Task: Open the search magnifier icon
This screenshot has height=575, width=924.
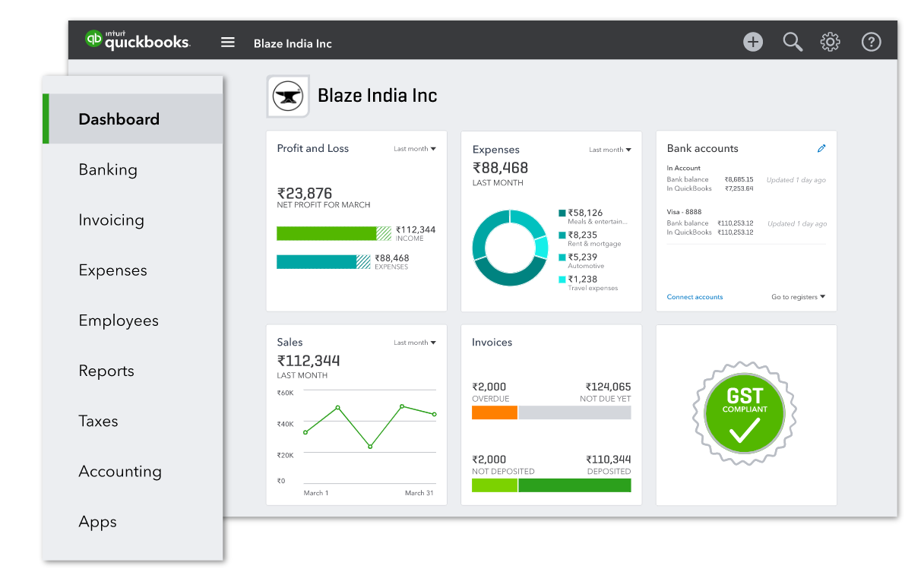Action: pos(793,42)
